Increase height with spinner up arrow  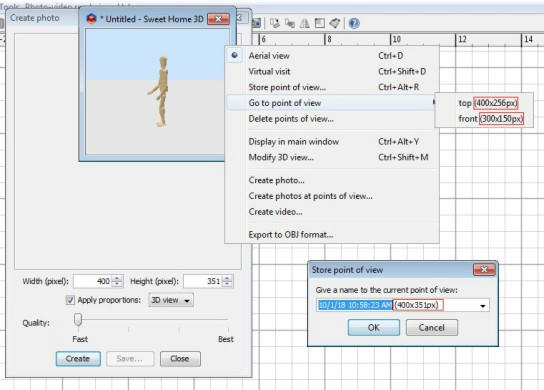click(x=227, y=278)
